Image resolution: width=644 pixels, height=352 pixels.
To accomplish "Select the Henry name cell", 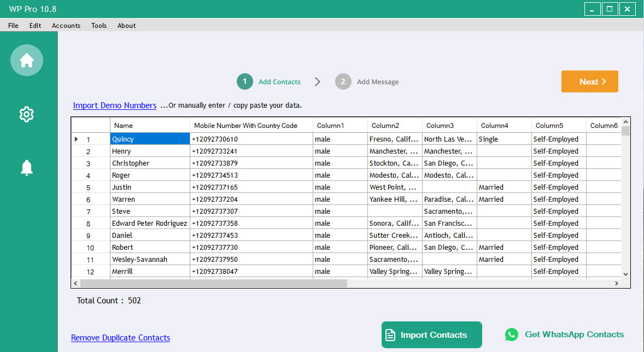I will (x=150, y=151).
